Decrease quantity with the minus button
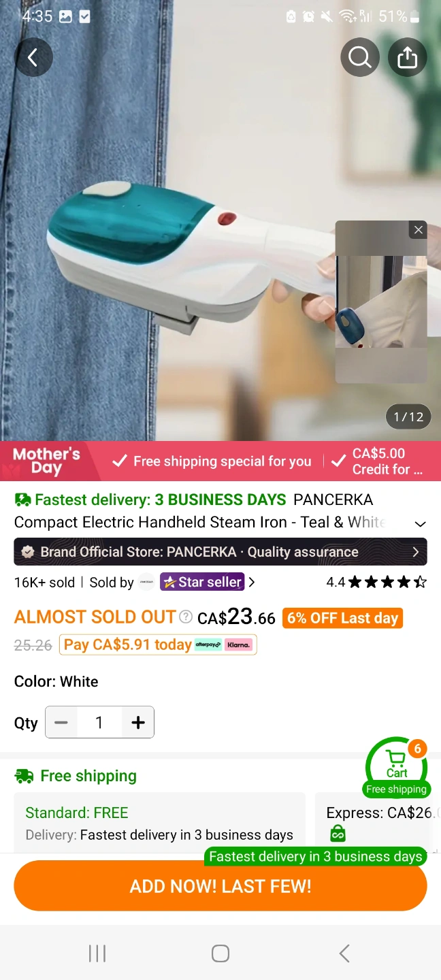 coord(61,722)
